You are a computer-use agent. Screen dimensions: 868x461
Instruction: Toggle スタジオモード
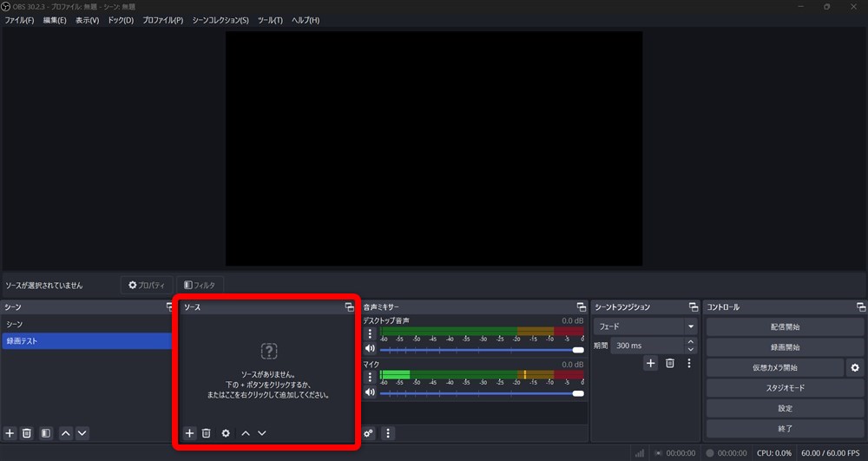tap(785, 388)
